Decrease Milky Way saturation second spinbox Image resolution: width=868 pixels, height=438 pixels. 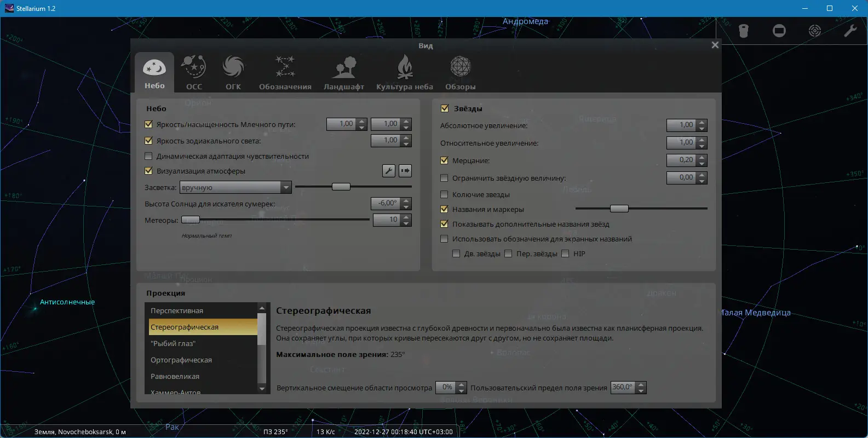(406, 128)
